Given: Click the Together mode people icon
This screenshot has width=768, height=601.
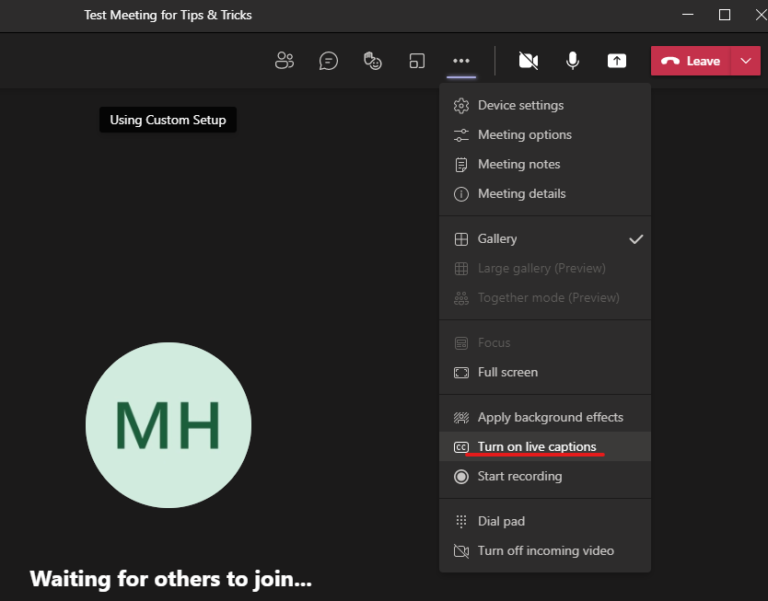Looking at the screenshot, I should (461, 298).
